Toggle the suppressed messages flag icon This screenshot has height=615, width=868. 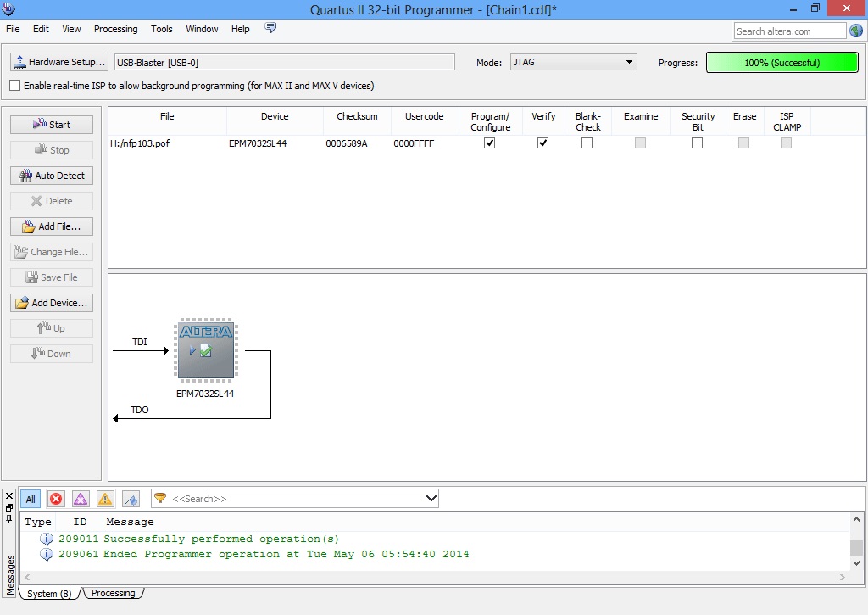[x=131, y=499]
